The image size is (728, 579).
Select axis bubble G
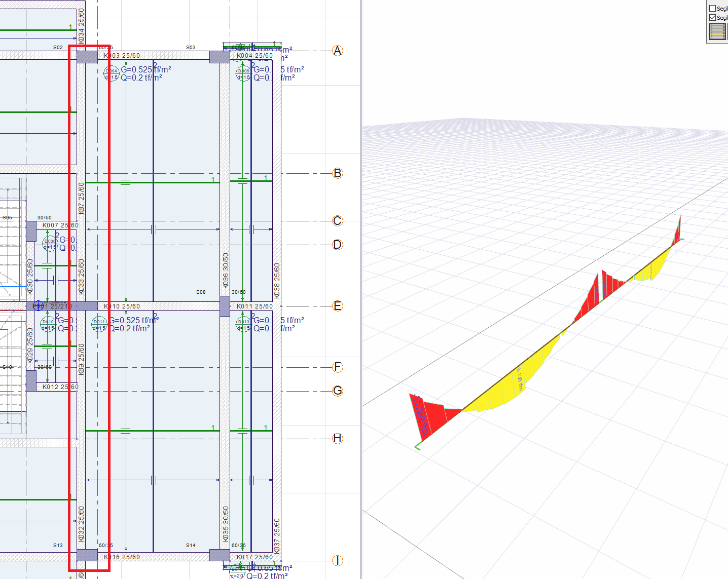[x=338, y=391]
